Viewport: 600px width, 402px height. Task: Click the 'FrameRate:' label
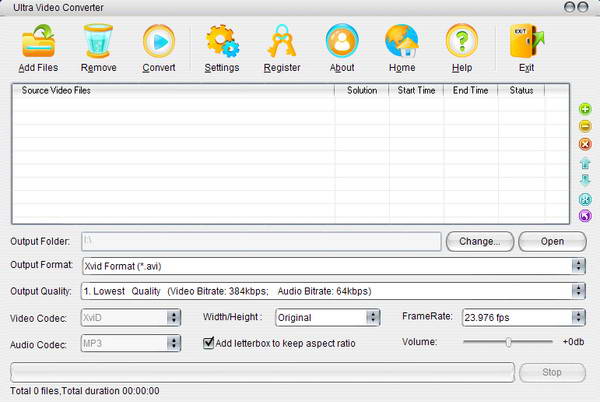(x=427, y=316)
